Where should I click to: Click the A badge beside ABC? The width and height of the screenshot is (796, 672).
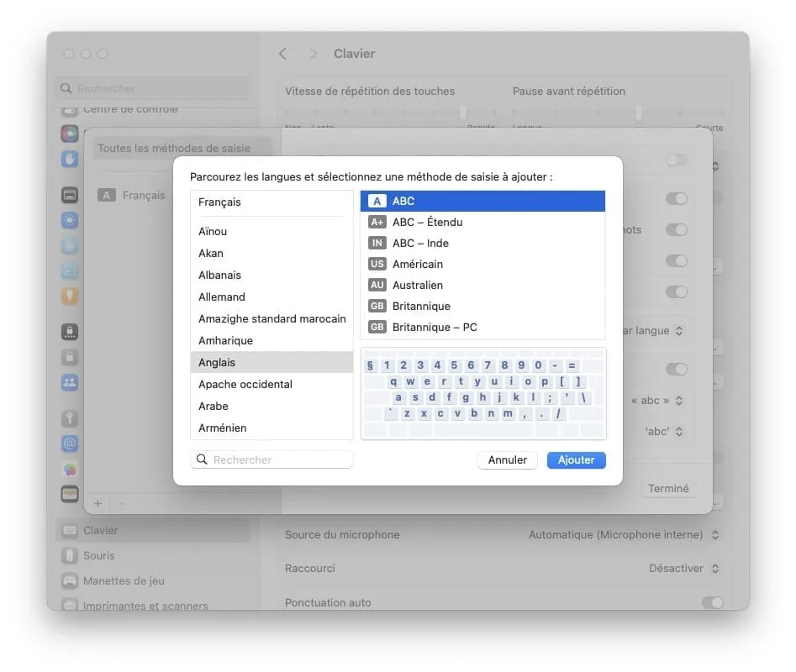click(376, 201)
